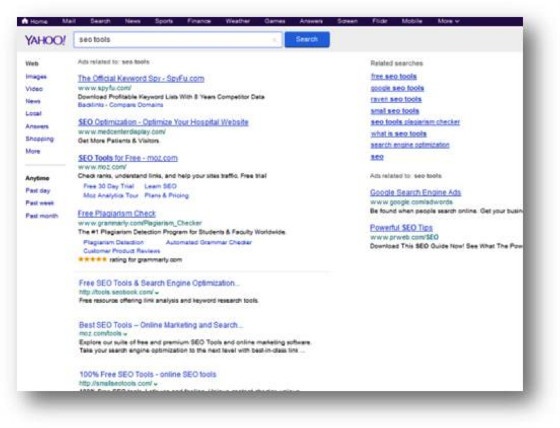The width and height of the screenshot is (560, 428).
Task: Click related search 'small seo tools'
Action: click(395, 111)
